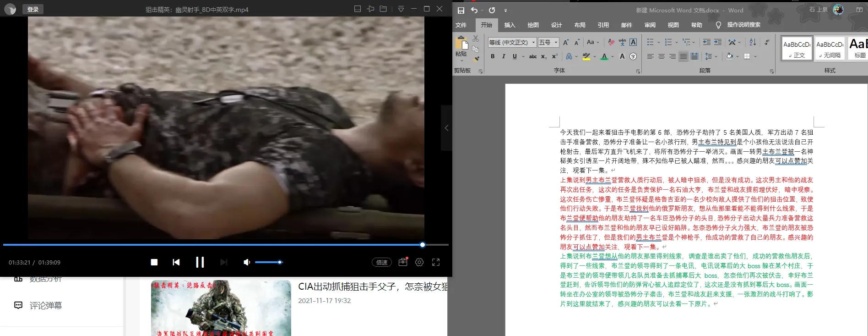868x336 pixels.
Task: Pin the player window on top
Action: [x=370, y=9]
